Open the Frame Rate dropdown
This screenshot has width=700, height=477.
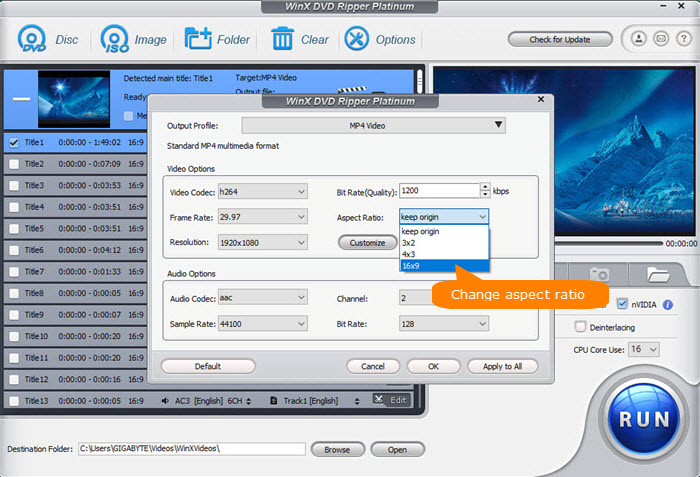262,217
